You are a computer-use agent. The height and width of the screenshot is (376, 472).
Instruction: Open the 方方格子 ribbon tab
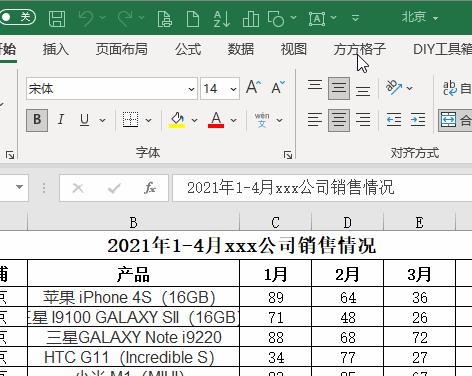coord(360,49)
